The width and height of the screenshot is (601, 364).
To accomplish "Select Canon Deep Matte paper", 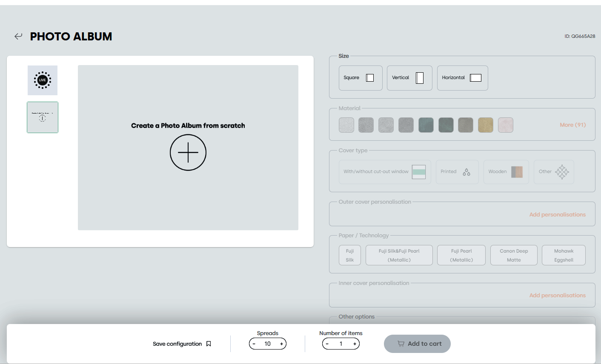I will [x=514, y=255].
